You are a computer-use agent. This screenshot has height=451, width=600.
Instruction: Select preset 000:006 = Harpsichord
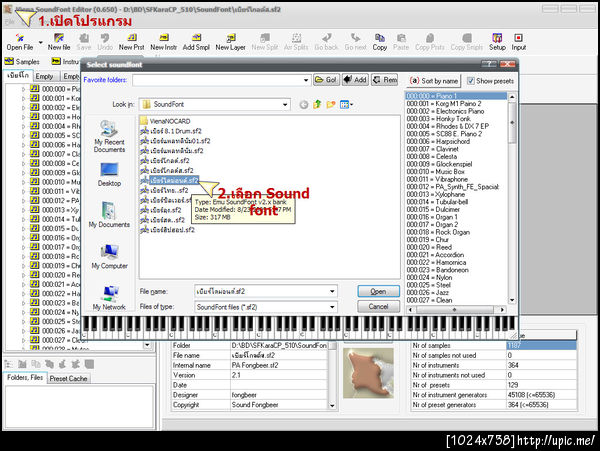point(438,142)
